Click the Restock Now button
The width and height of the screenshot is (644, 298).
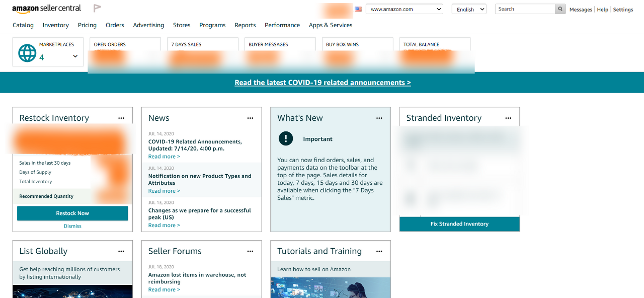[72, 213]
